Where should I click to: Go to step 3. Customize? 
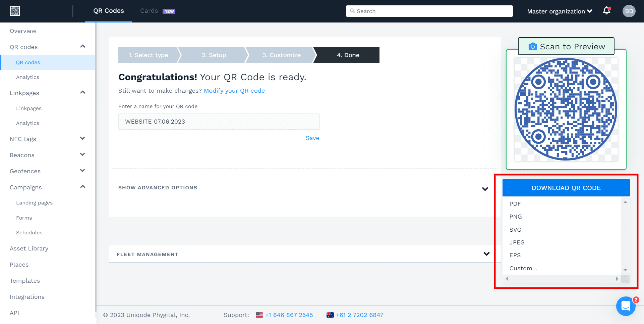(282, 55)
